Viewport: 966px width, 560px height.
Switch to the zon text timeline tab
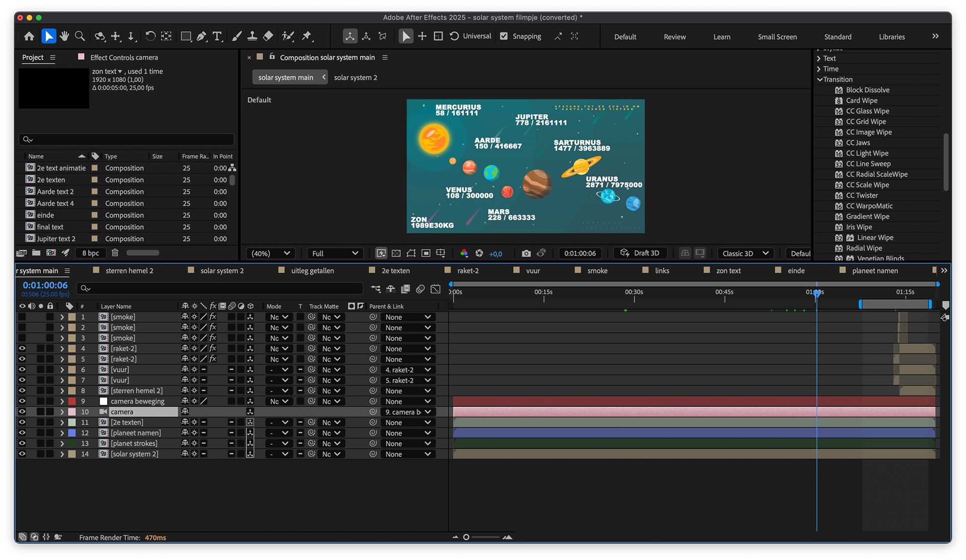click(x=728, y=271)
